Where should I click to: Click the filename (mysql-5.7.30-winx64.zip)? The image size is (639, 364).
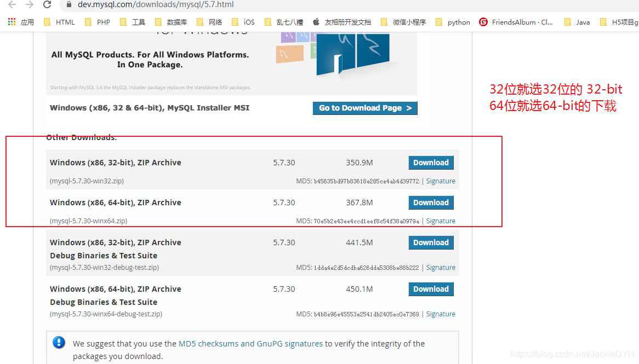[x=88, y=221]
